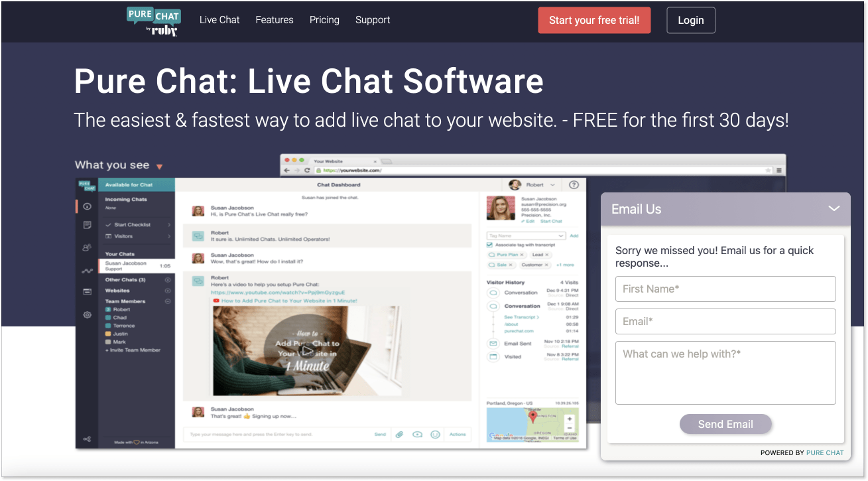
Task: Open the See Transcript link
Action: pyautogui.click(x=521, y=317)
